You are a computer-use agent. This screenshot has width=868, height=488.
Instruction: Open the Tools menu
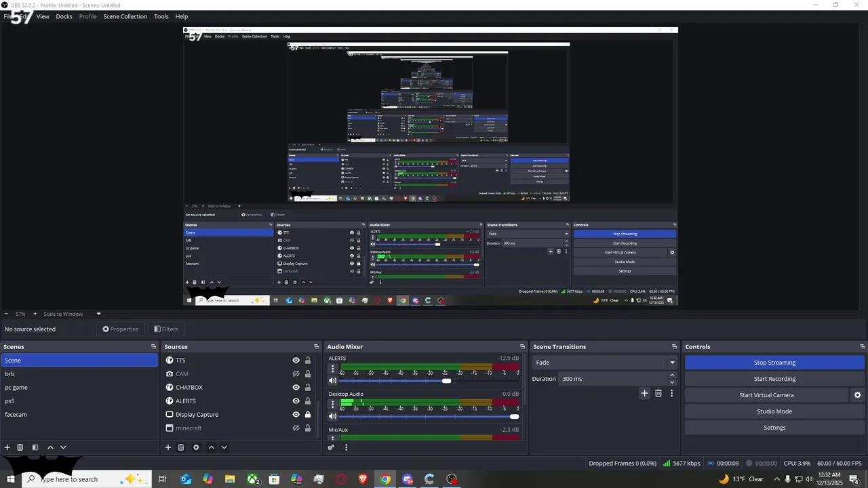click(x=161, y=16)
